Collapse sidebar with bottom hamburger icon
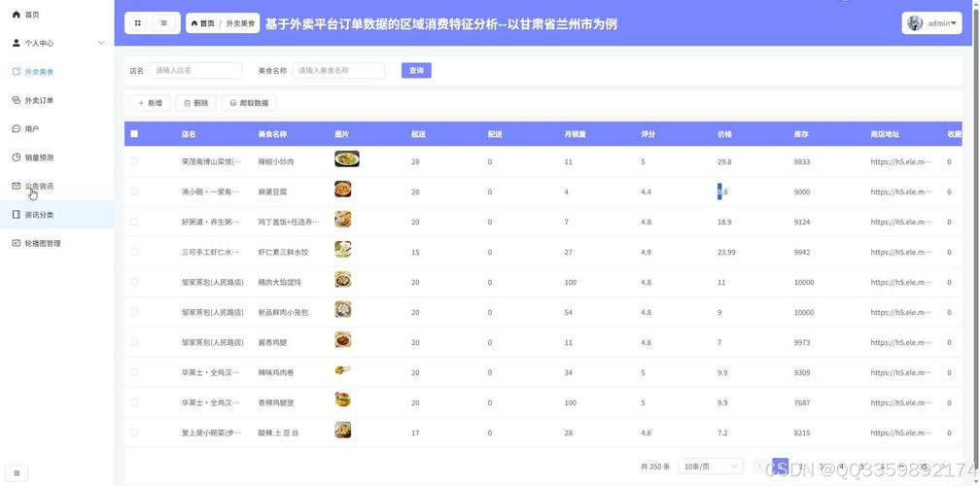The image size is (980, 486). tap(17, 473)
